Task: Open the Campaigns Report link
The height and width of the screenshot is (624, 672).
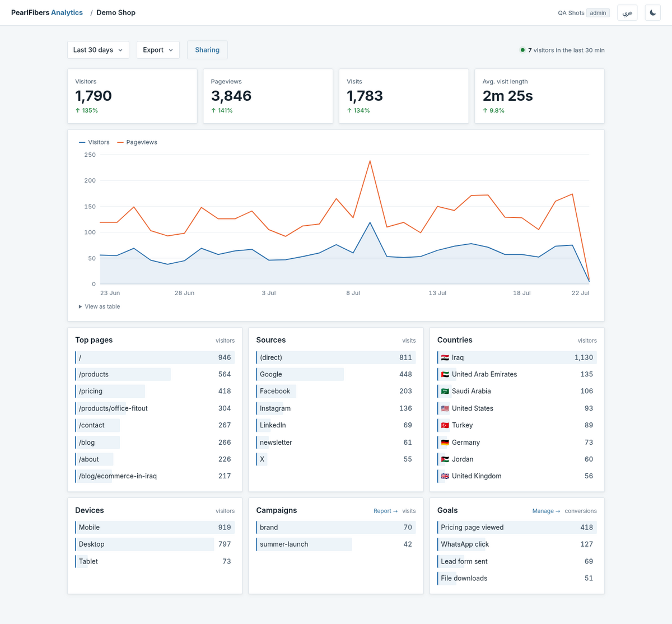Action: (x=385, y=511)
